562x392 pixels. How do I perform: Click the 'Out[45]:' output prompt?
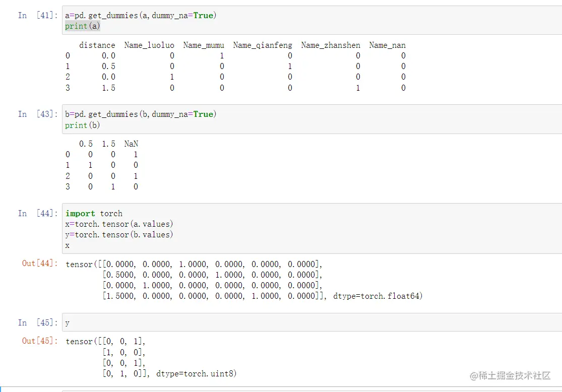[40, 341]
